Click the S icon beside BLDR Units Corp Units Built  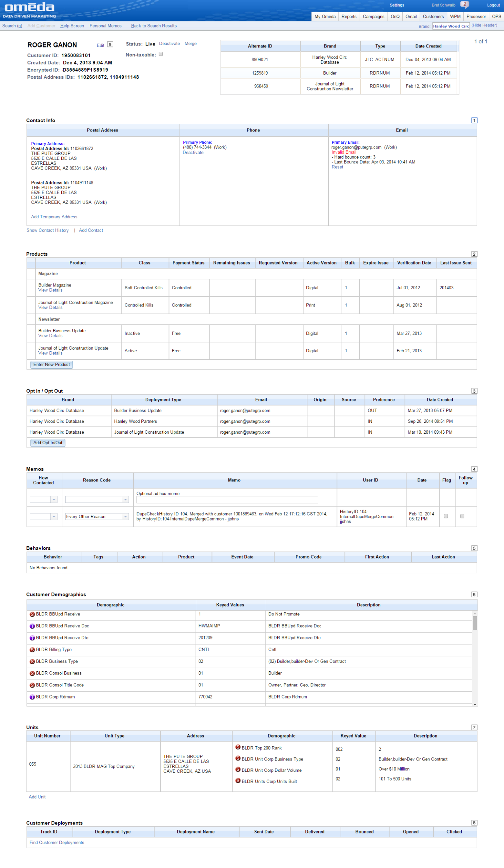click(238, 781)
